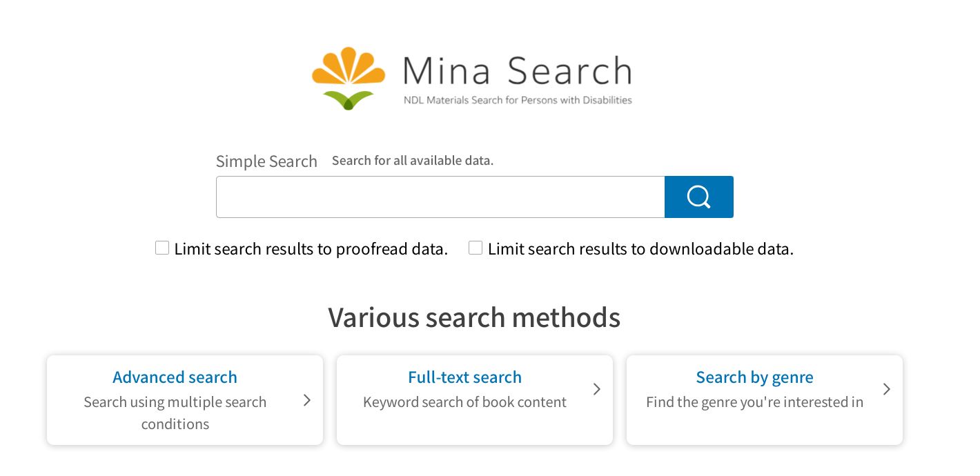Select the Full-text search card
Image resolution: width=980 pixels, height=476 pixels.
click(x=474, y=400)
